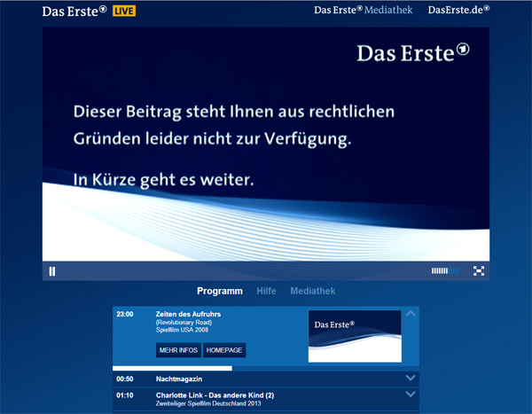This screenshot has width=532, height=414.
Task: Click the program progress bar
Action: point(172,368)
